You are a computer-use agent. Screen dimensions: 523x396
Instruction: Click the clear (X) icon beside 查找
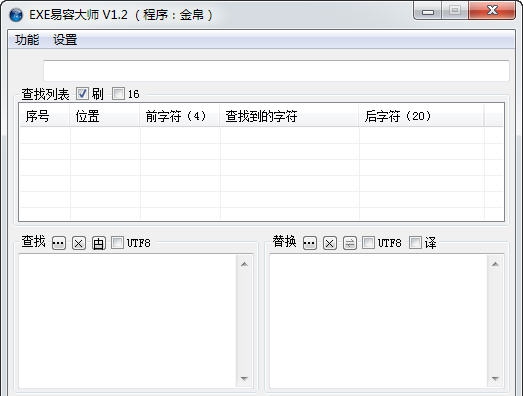79,243
